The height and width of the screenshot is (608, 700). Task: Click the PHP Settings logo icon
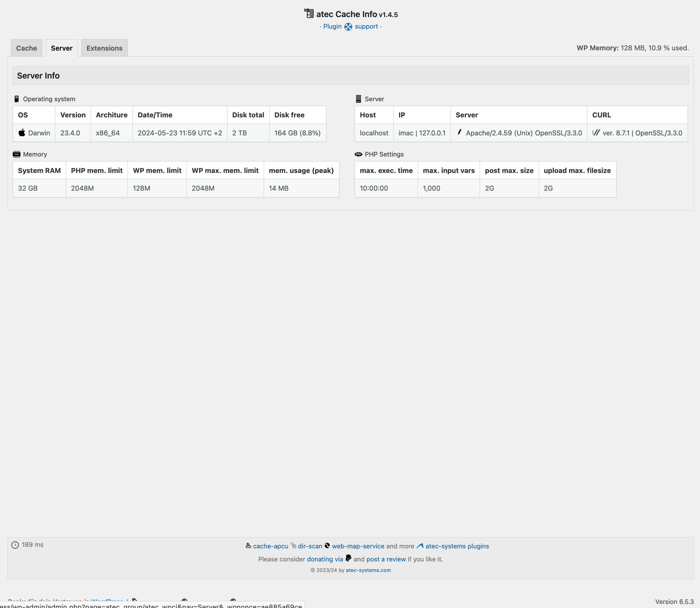tap(358, 154)
